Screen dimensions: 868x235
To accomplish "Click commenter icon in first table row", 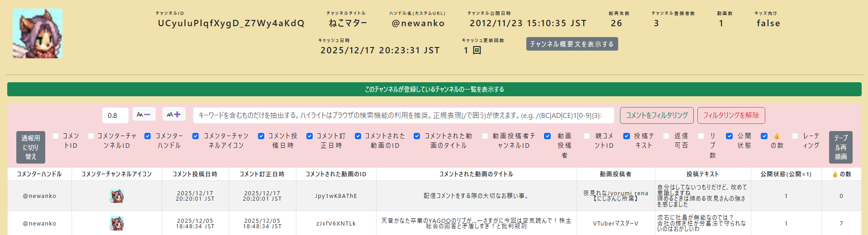I will [x=117, y=196].
